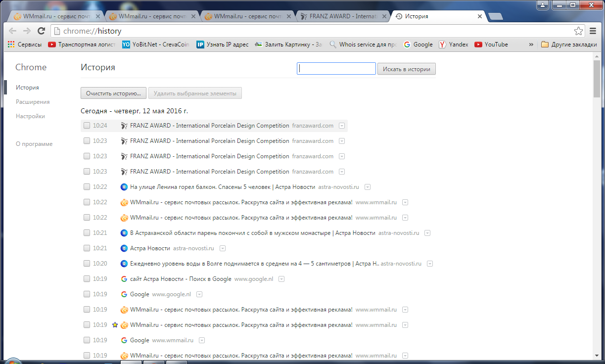
Task: Click Очистить историю button
Action: [114, 93]
